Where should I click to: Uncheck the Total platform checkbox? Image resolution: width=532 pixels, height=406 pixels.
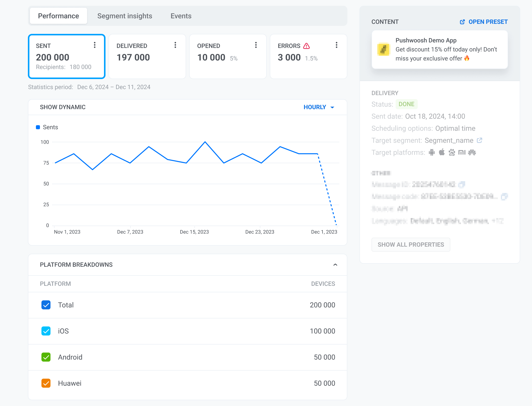(46, 305)
